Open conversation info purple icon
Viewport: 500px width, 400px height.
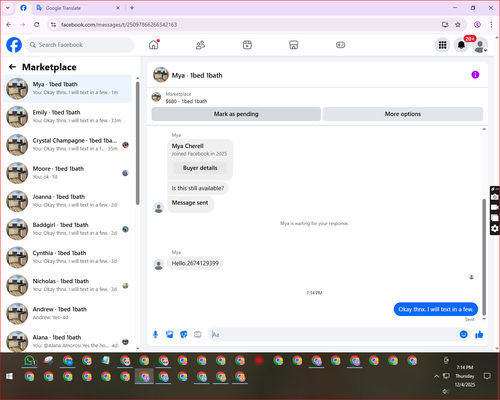[x=475, y=75]
